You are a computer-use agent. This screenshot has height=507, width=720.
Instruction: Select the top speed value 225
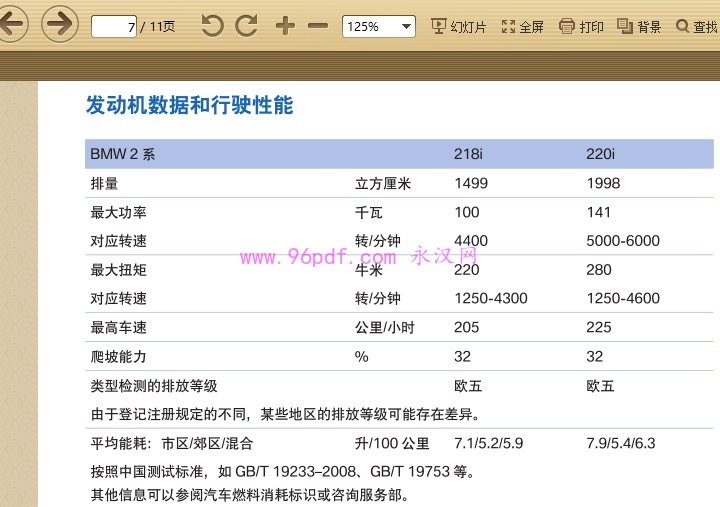pos(599,327)
